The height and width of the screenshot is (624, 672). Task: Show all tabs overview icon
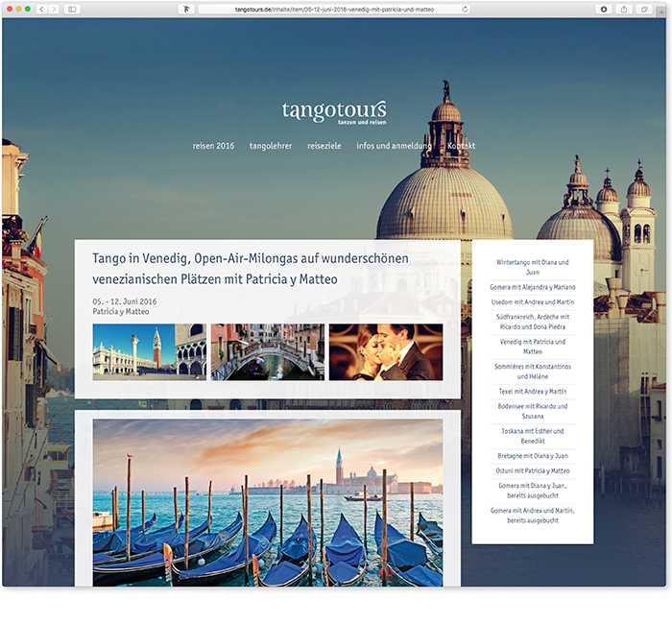tap(645, 9)
